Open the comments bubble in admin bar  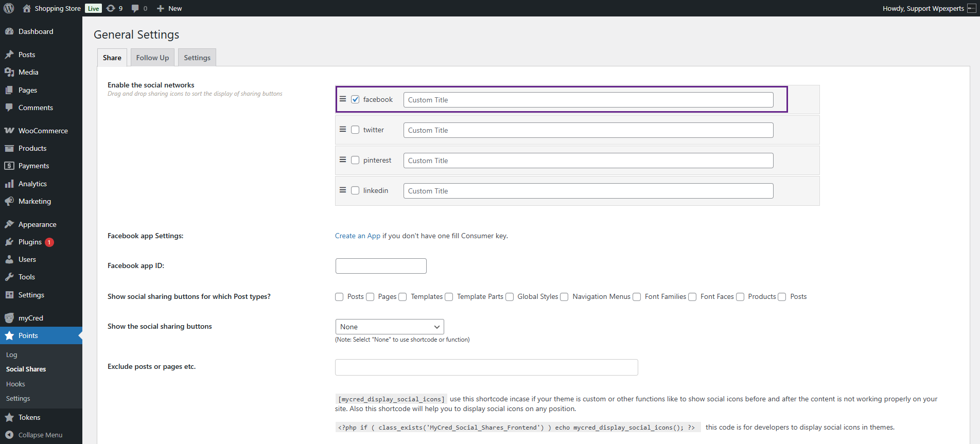135,8
